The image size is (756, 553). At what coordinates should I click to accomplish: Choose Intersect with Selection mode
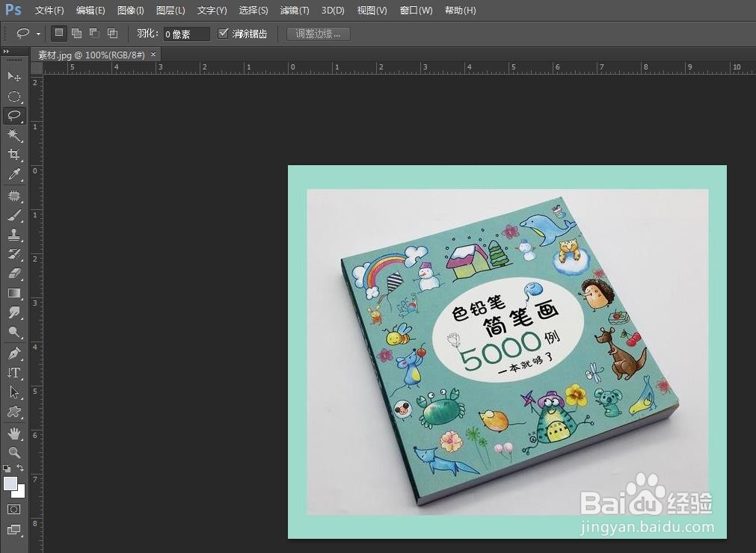112,33
